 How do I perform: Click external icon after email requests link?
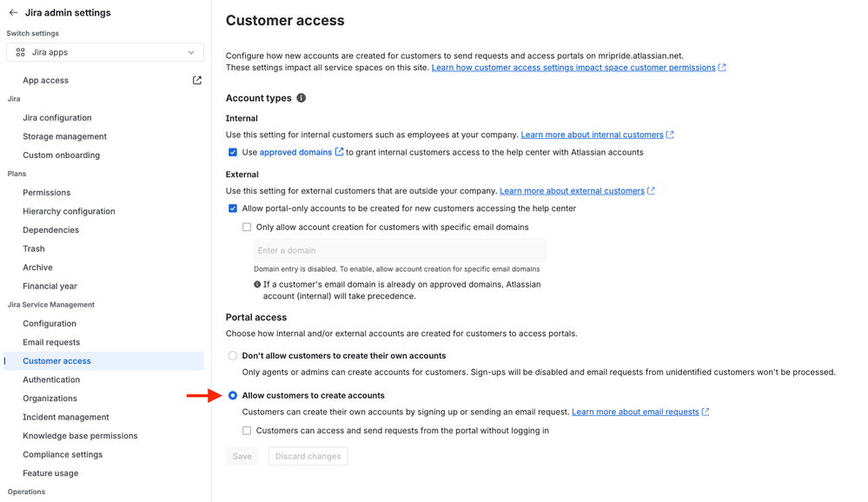click(x=706, y=412)
